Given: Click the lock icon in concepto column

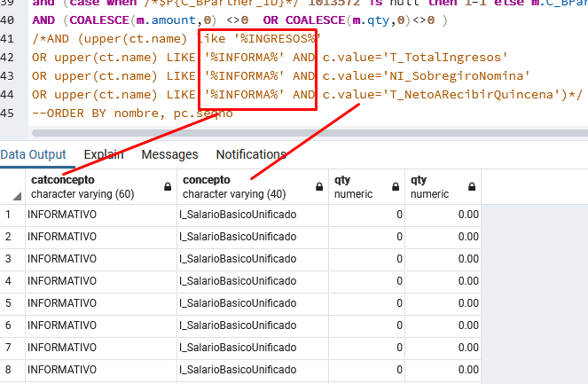Looking at the screenshot, I should coord(319,187).
